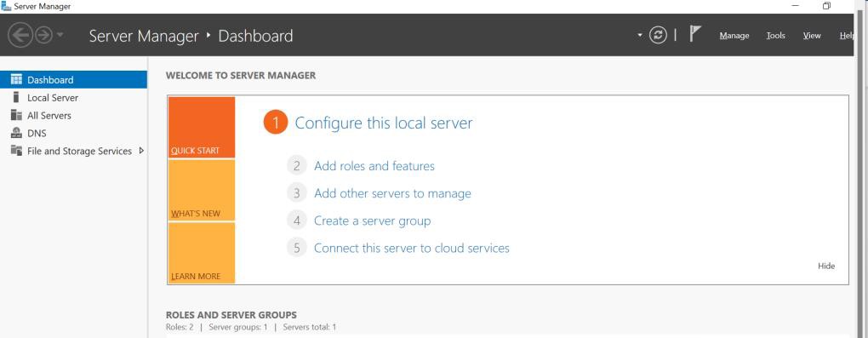Select Dashboard in navigation pane
Image resolution: width=868 pixels, height=338 pixels.
point(74,79)
